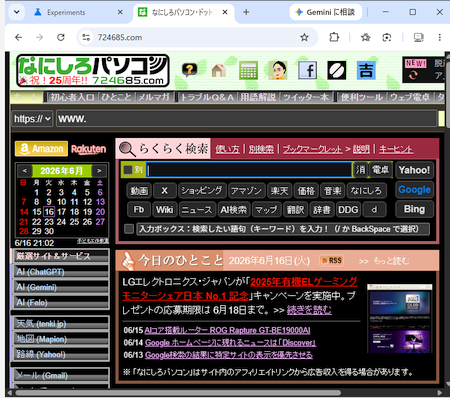Open the ブックマークレット link
The height and width of the screenshot is (398, 450).
point(312,149)
